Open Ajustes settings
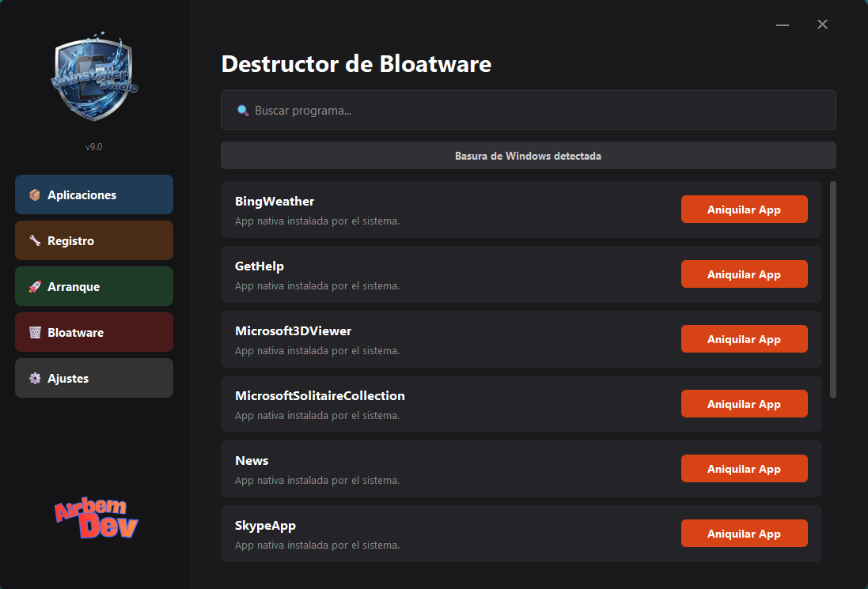Screen dimensions: 868x589 click(x=94, y=378)
